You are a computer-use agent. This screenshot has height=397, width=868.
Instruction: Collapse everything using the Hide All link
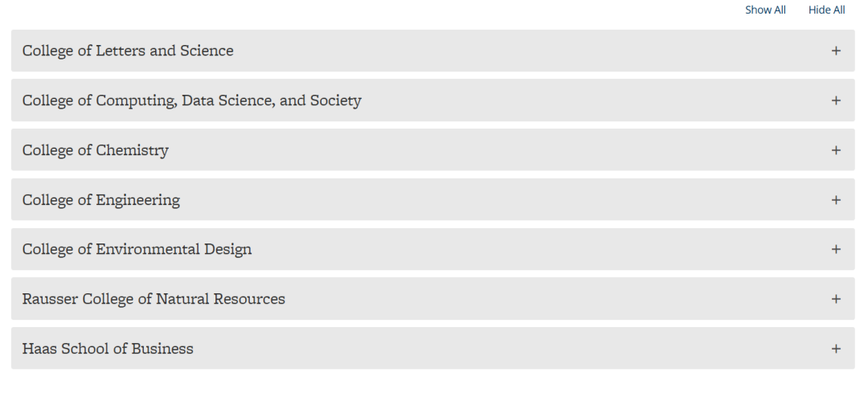pyautogui.click(x=826, y=10)
